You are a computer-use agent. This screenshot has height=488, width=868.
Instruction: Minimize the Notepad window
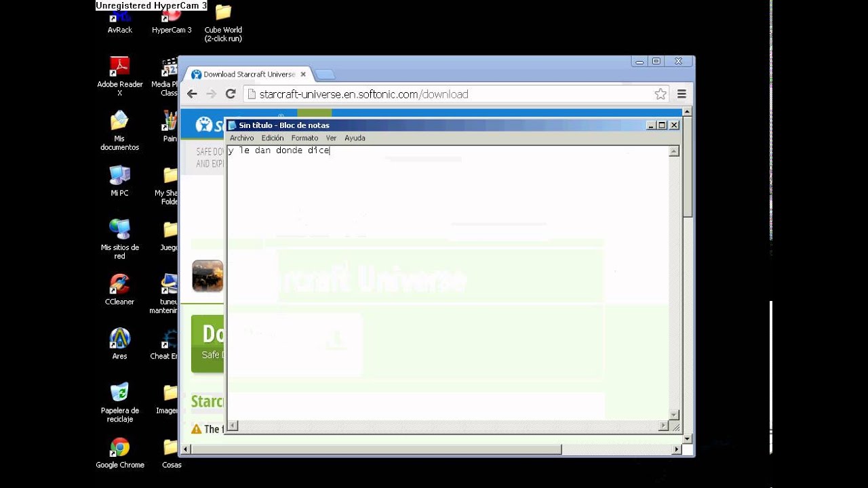[x=651, y=125]
